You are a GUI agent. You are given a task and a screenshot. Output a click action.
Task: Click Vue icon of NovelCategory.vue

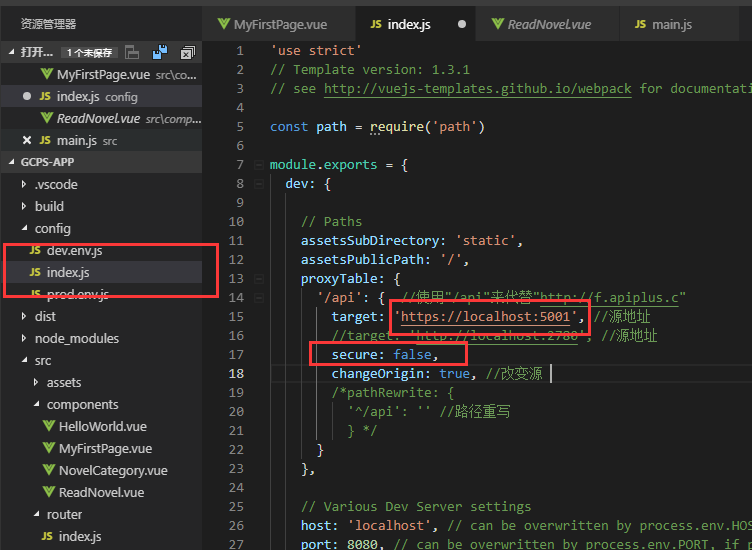tap(48, 470)
